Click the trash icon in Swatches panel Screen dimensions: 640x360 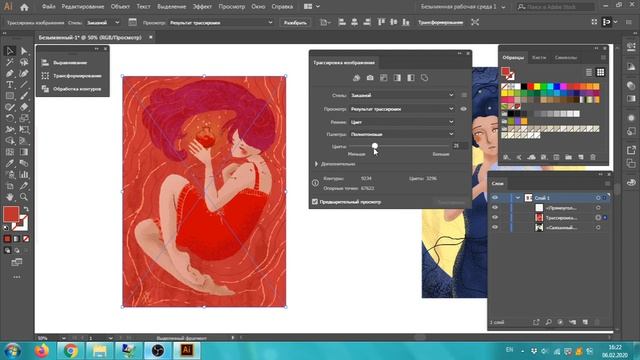[593, 157]
